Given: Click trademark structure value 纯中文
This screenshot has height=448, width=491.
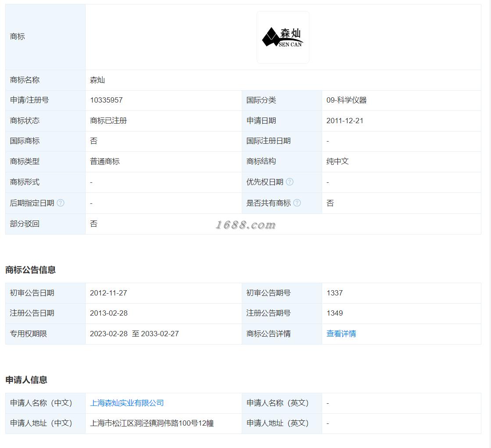Looking at the screenshot, I should pyautogui.click(x=337, y=161).
